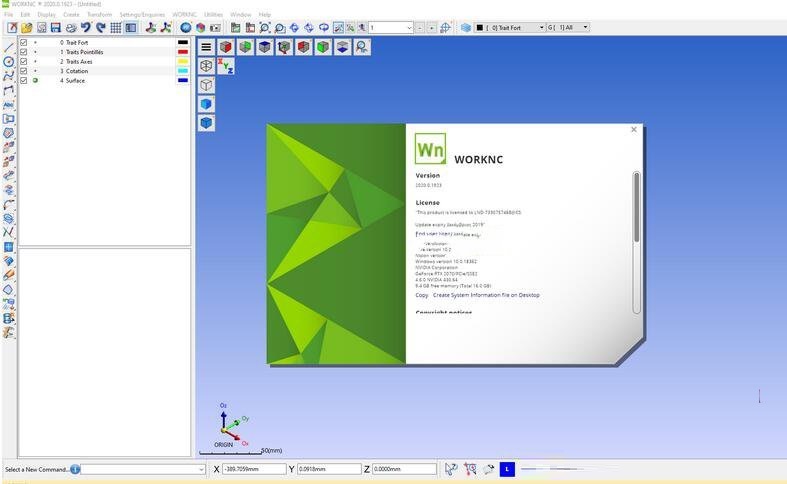Open the File menu
Image resolution: width=787 pixels, height=484 pixels.
click(x=9, y=15)
